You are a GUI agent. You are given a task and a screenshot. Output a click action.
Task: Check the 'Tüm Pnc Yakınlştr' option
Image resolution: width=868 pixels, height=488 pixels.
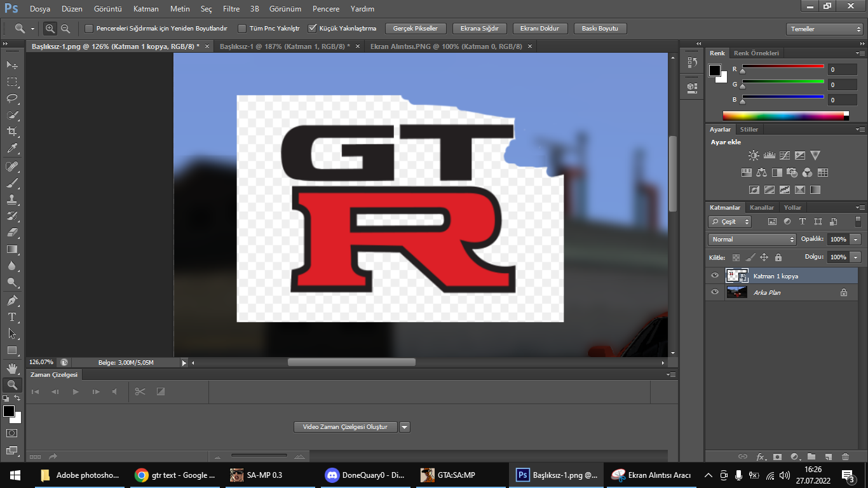[x=242, y=29]
